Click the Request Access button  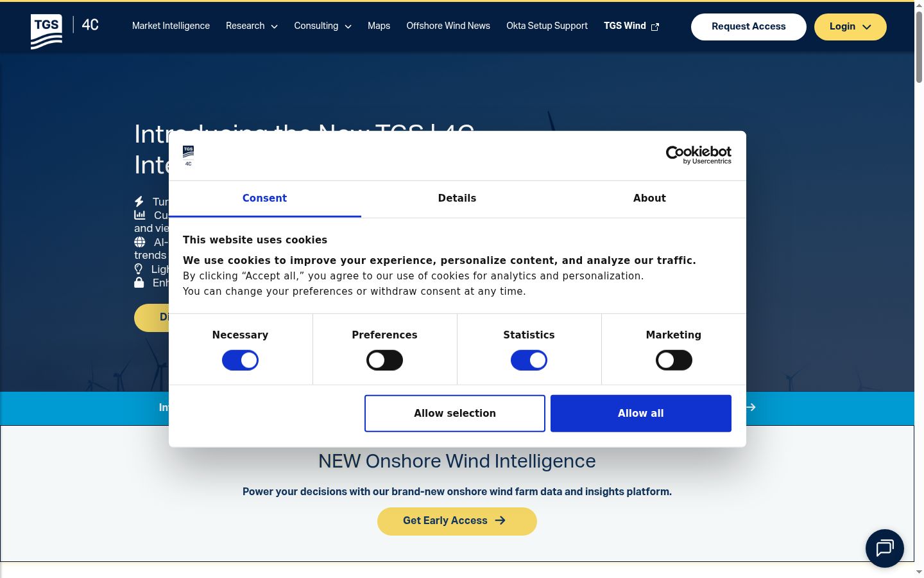(x=748, y=27)
